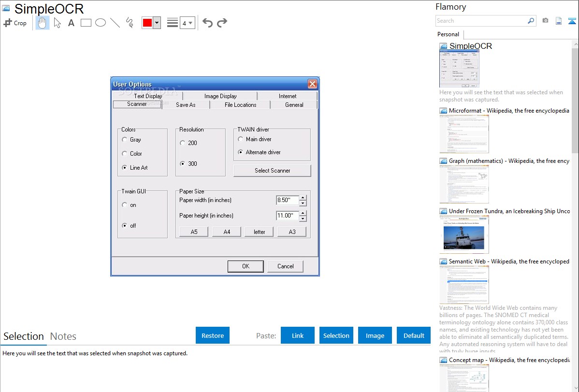
Task: Open the Personal tab
Action: pyautogui.click(x=449, y=34)
